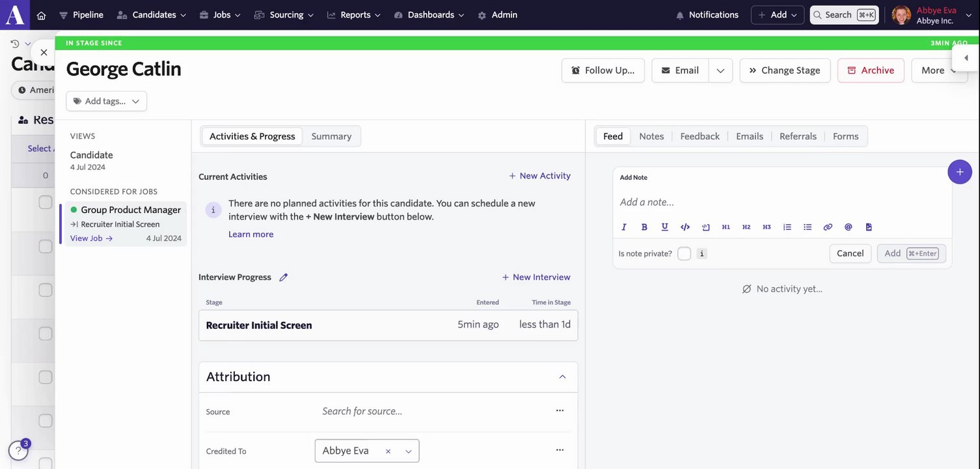Go to the home icon in navbar

(x=41, y=15)
